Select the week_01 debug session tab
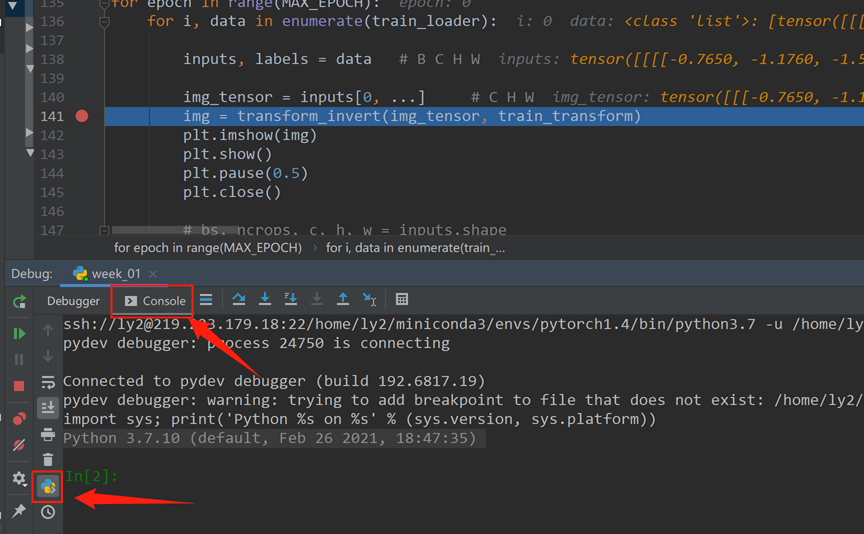The width and height of the screenshot is (864, 534). (x=107, y=273)
